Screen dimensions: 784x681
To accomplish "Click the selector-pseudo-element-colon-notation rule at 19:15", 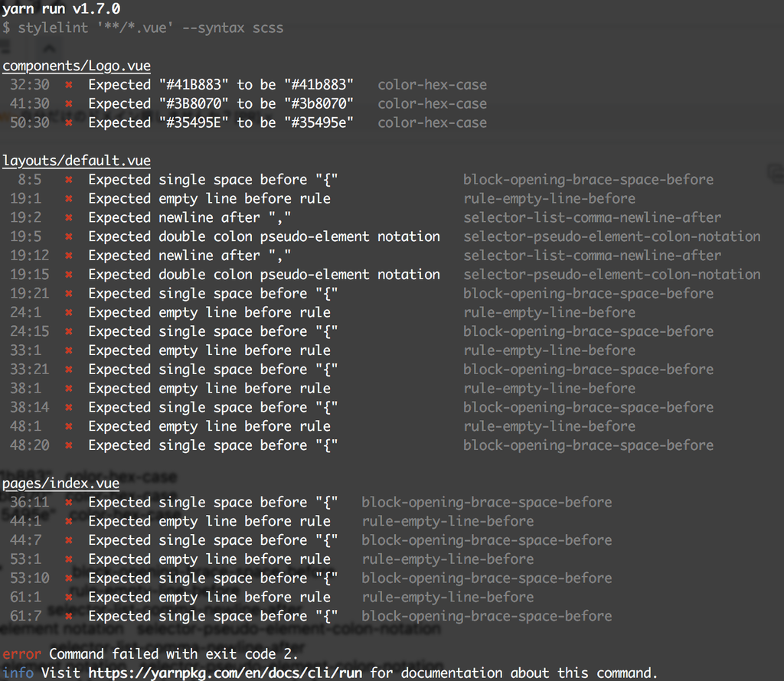I will (x=612, y=275).
